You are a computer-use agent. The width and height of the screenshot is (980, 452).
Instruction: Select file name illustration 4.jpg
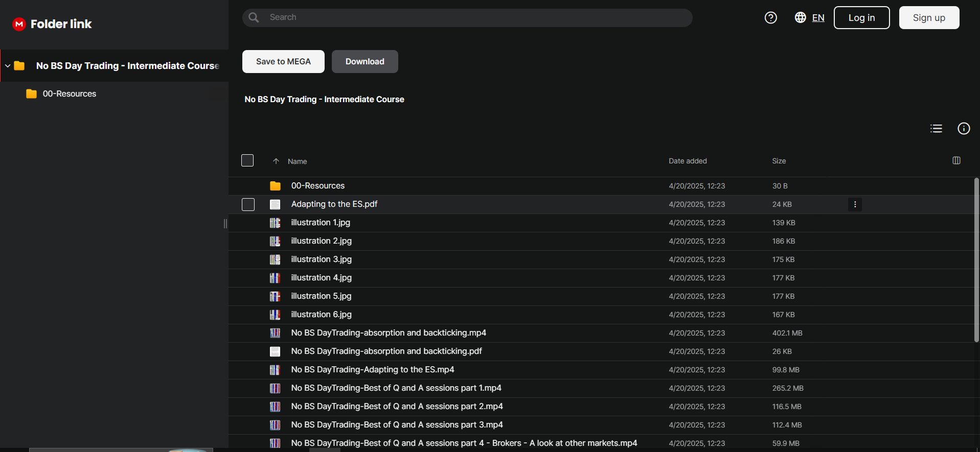322,278
